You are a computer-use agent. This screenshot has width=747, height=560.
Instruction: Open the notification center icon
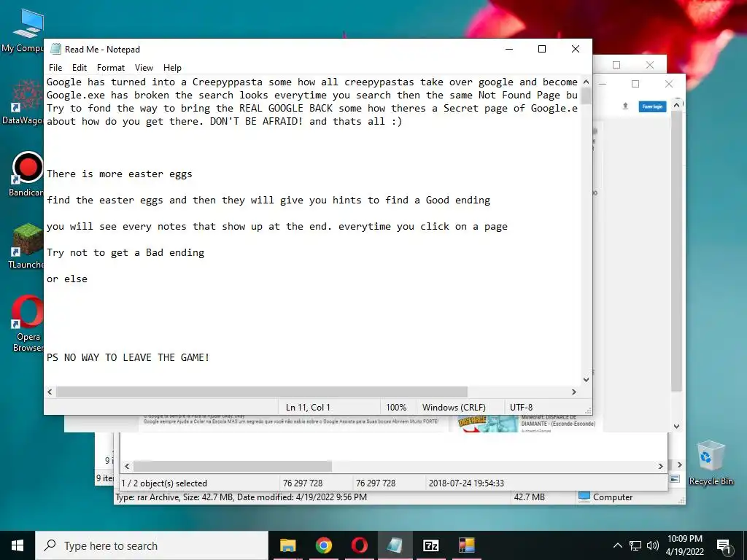tap(723, 546)
